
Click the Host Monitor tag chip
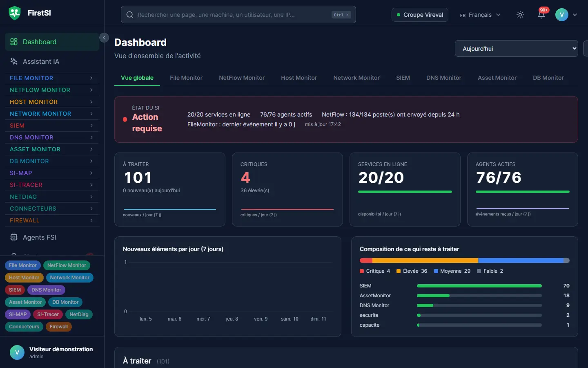point(24,278)
